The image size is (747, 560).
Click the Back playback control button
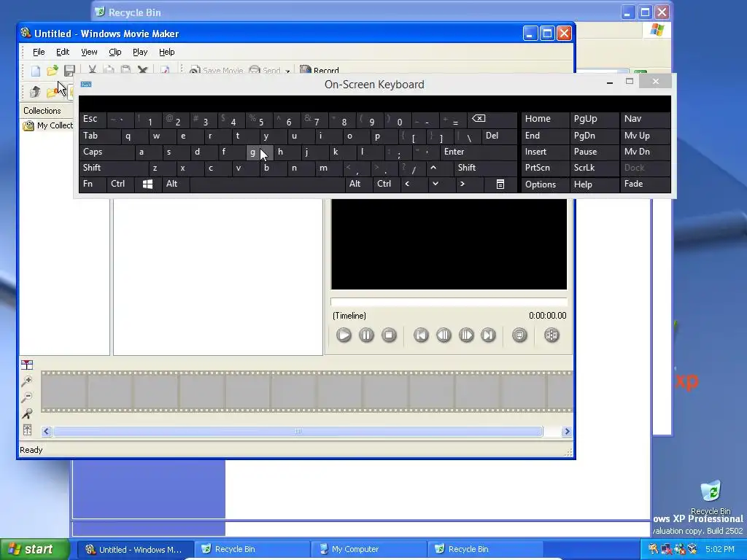tap(421, 335)
